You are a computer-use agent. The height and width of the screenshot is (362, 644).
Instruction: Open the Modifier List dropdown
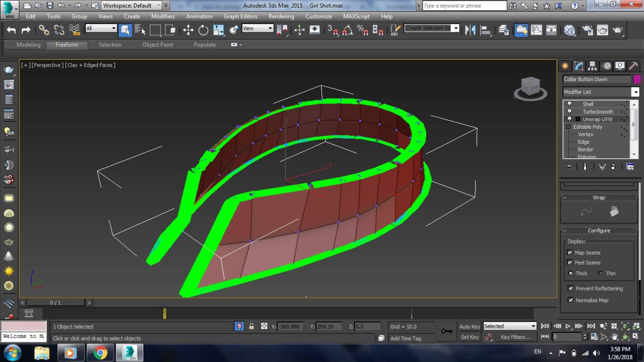(x=635, y=92)
